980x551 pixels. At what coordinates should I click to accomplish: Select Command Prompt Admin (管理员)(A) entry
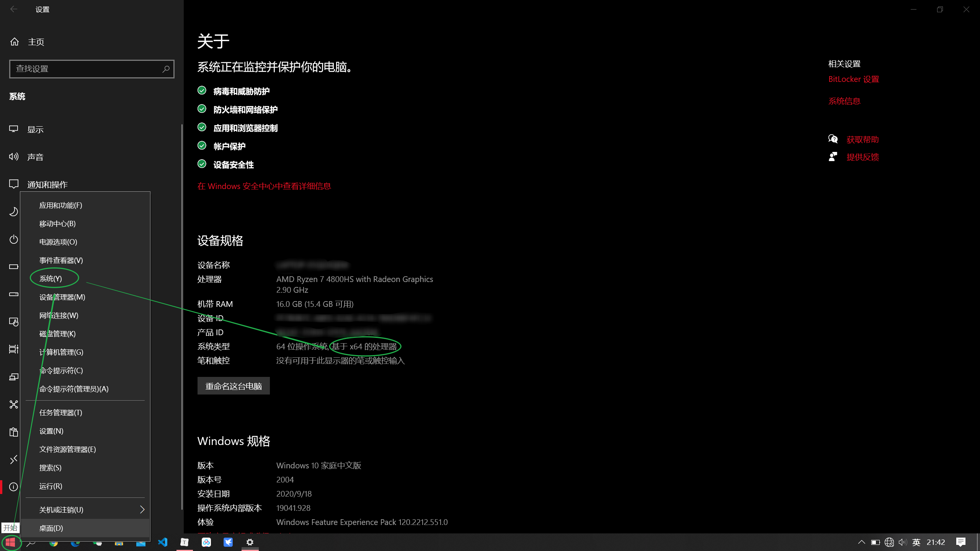tap(85, 389)
